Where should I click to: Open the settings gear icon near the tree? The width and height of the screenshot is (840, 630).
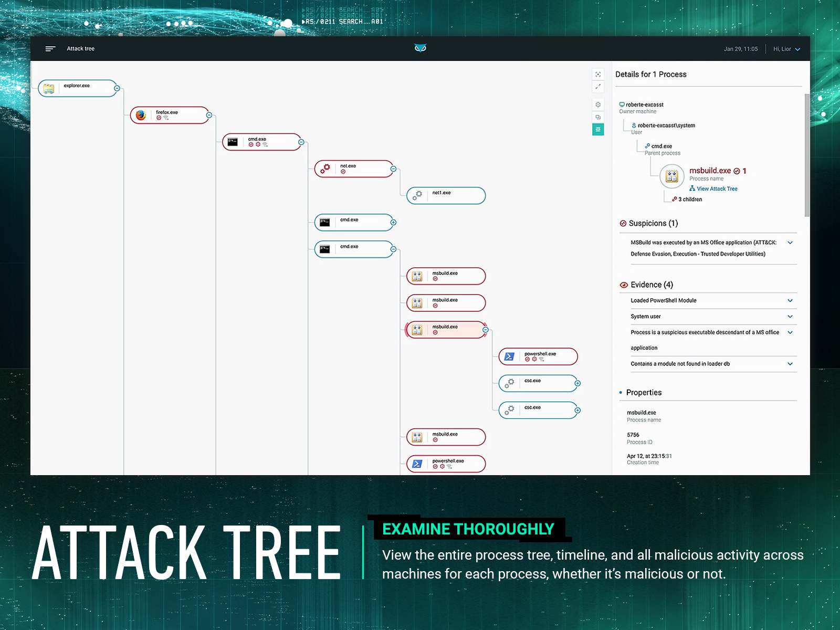[598, 104]
